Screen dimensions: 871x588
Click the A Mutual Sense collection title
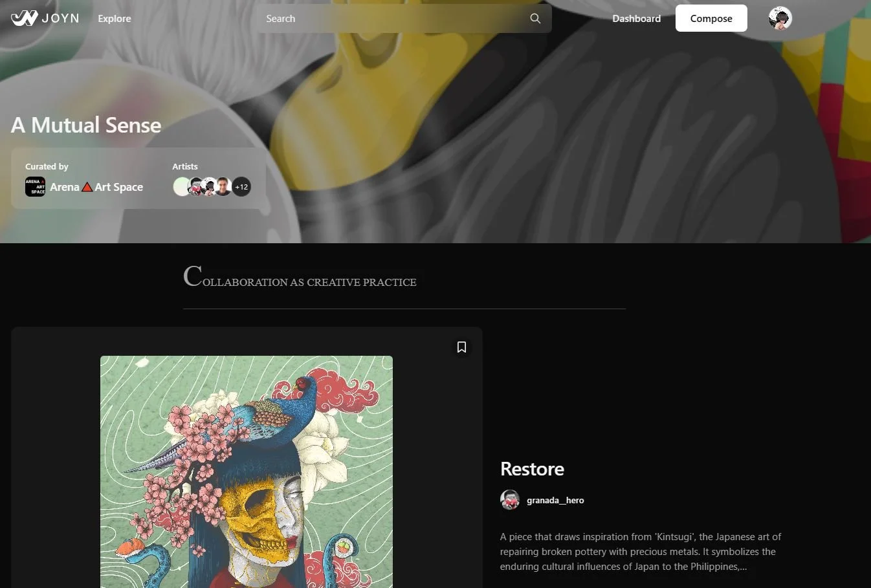[x=86, y=125]
